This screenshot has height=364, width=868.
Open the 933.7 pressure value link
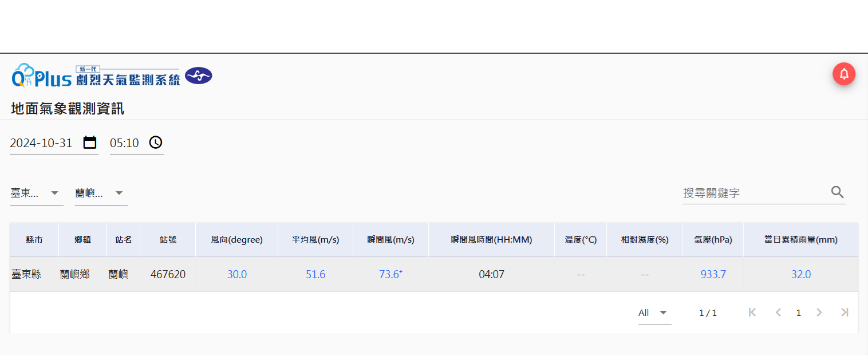click(x=713, y=274)
